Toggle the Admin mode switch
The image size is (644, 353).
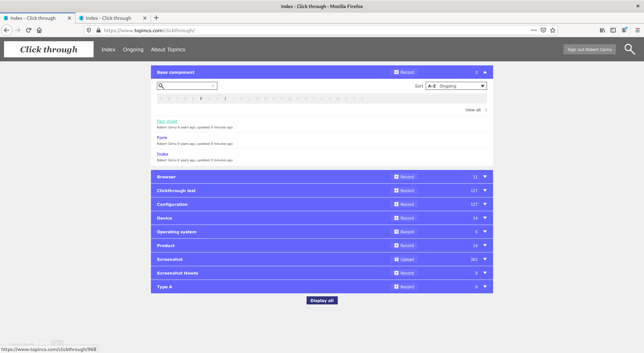point(51,344)
